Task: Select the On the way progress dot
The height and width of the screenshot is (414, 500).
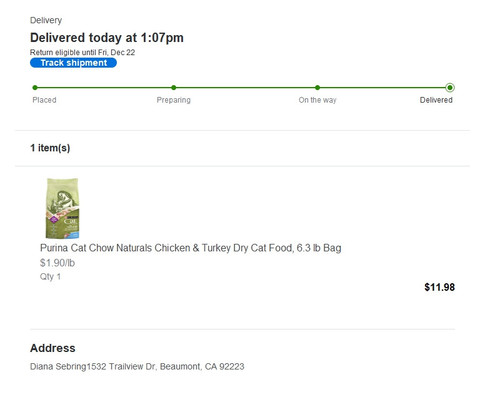Action: click(x=317, y=88)
